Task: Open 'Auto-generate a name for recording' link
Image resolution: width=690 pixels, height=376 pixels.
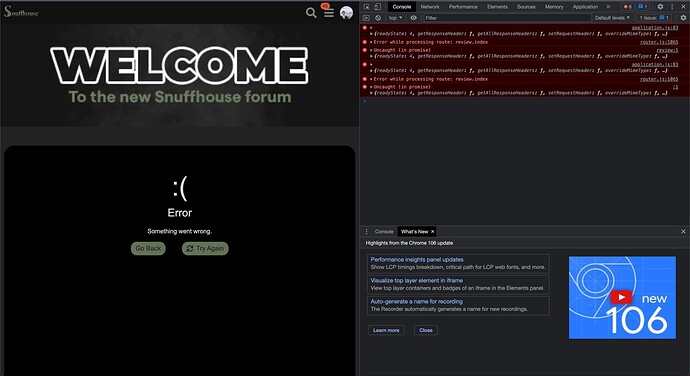Action: click(416, 302)
